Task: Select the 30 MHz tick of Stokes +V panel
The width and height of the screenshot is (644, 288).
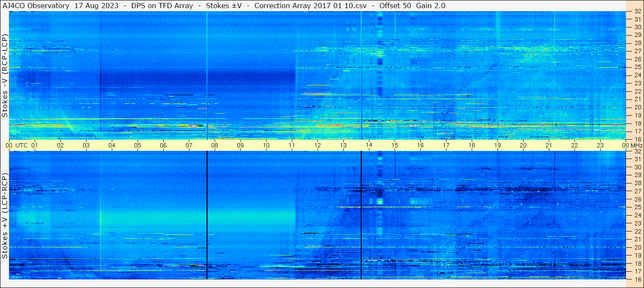Action: coord(637,167)
